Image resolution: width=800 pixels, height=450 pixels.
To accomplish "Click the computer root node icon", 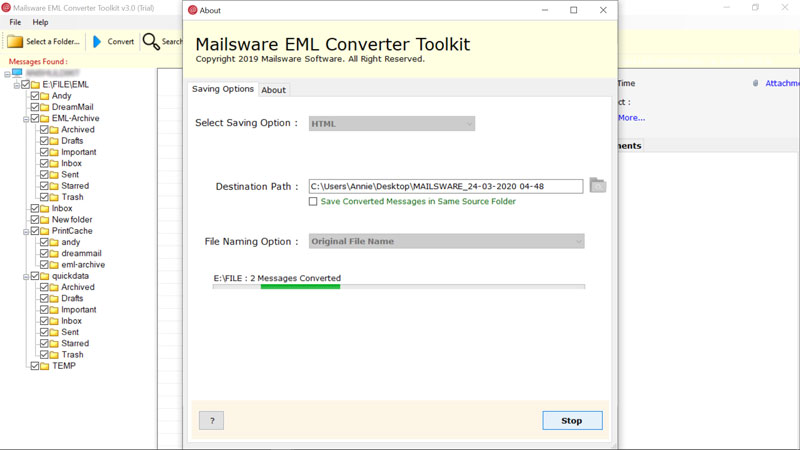I will (x=17, y=73).
